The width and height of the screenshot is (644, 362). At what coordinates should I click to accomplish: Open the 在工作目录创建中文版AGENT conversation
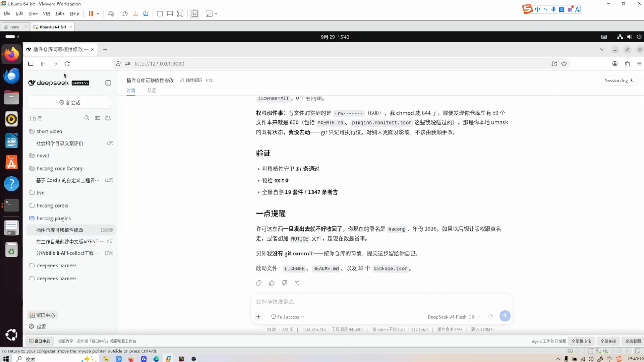point(71,242)
